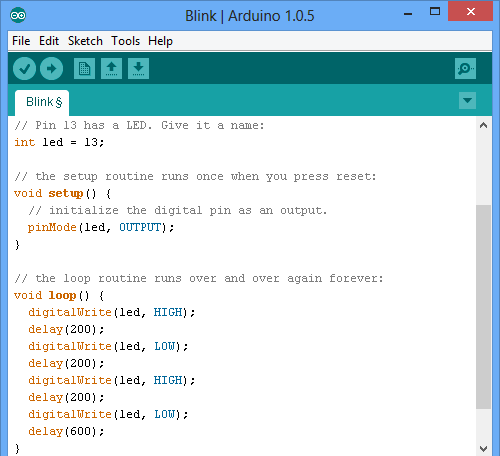Viewport: 500px width, 456px height.
Task: Click the Verify checkmark button
Action: pyautogui.click(x=24, y=69)
